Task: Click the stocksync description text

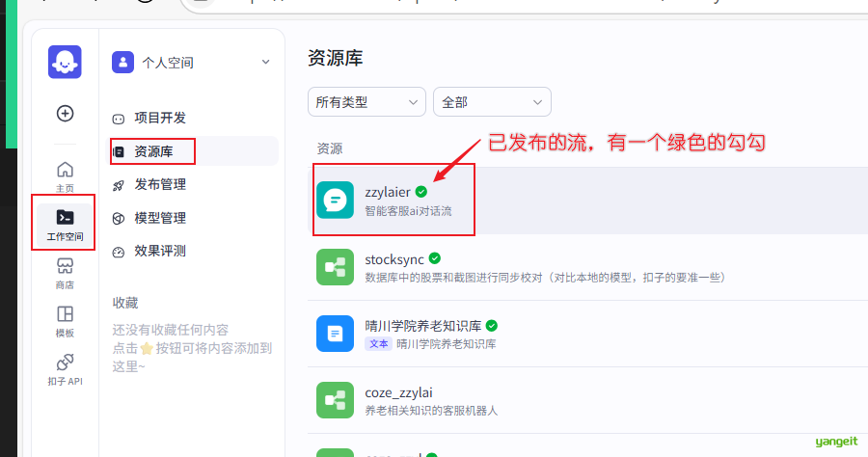Action: click(545, 277)
